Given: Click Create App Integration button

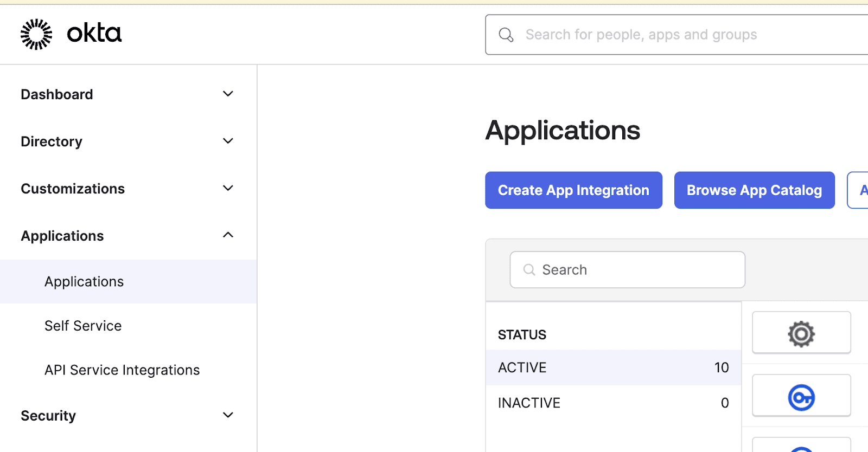Looking at the screenshot, I should 573,190.
